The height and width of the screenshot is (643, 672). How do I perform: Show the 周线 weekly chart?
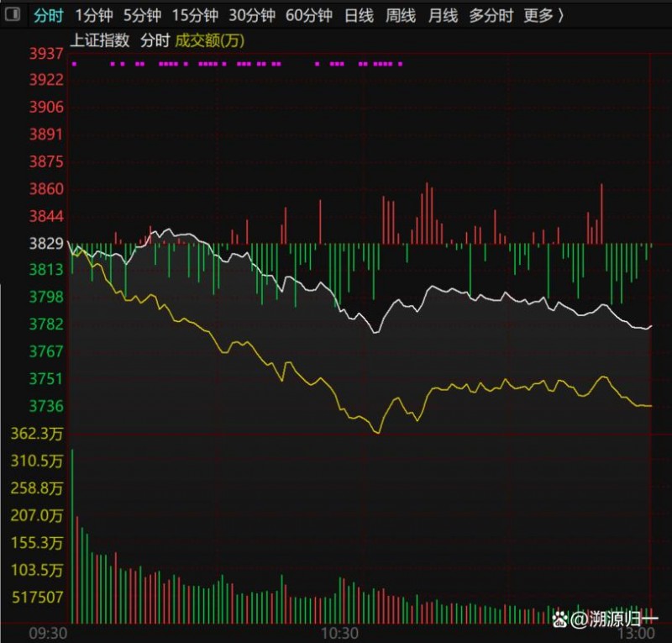point(401,15)
